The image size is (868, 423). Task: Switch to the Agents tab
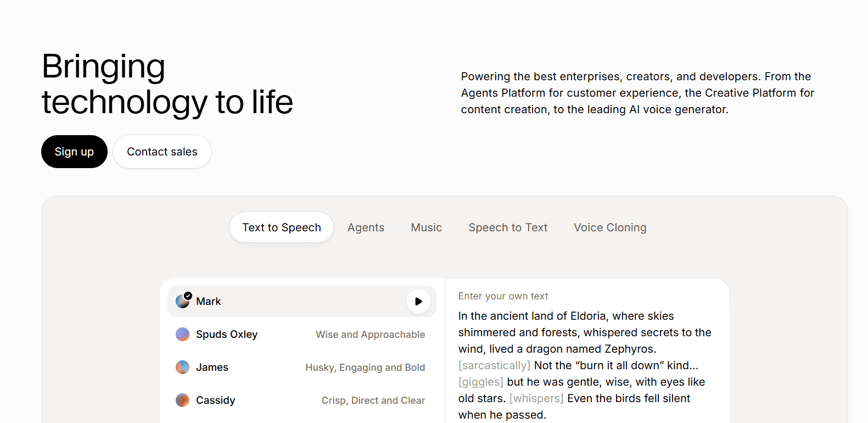(x=366, y=227)
